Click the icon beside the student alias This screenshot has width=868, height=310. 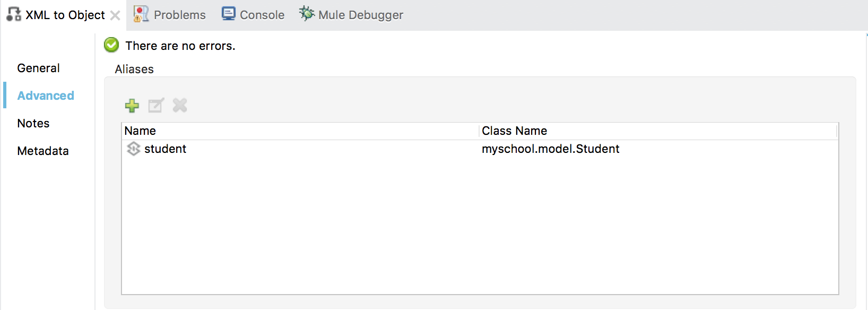(x=134, y=149)
